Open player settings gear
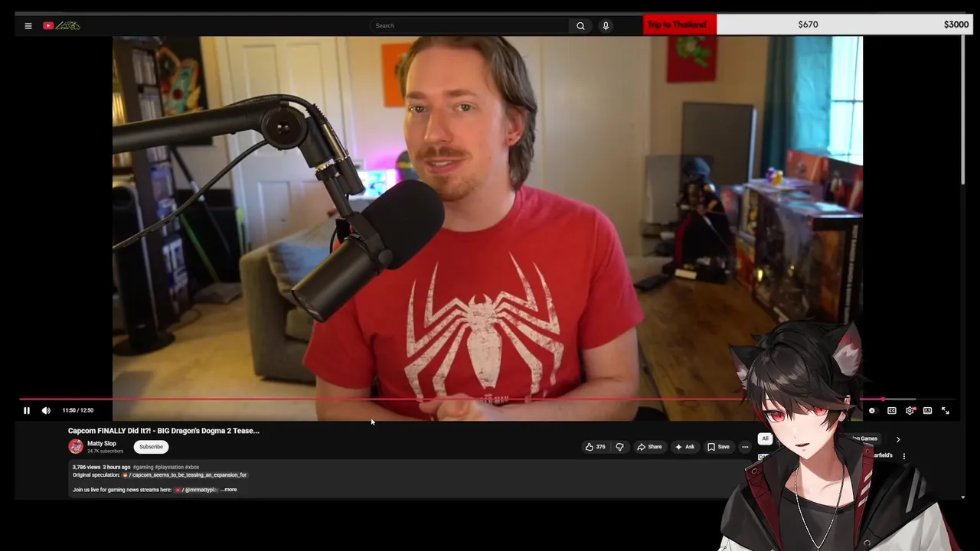Image resolution: width=980 pixels, height=551 pixels. tap(910, 411)
